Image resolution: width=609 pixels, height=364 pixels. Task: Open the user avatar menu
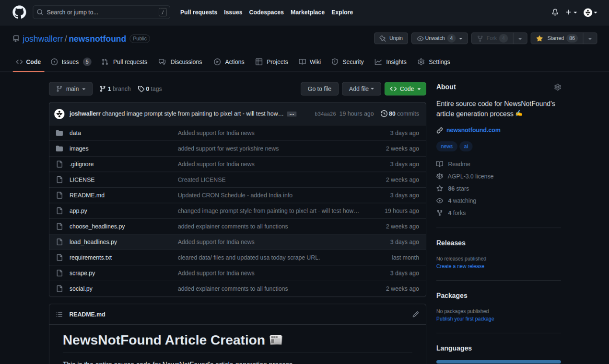coord(590,12)
